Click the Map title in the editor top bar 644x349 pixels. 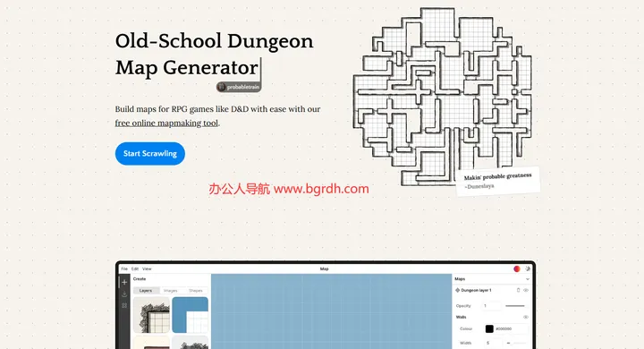coord(324,268)
